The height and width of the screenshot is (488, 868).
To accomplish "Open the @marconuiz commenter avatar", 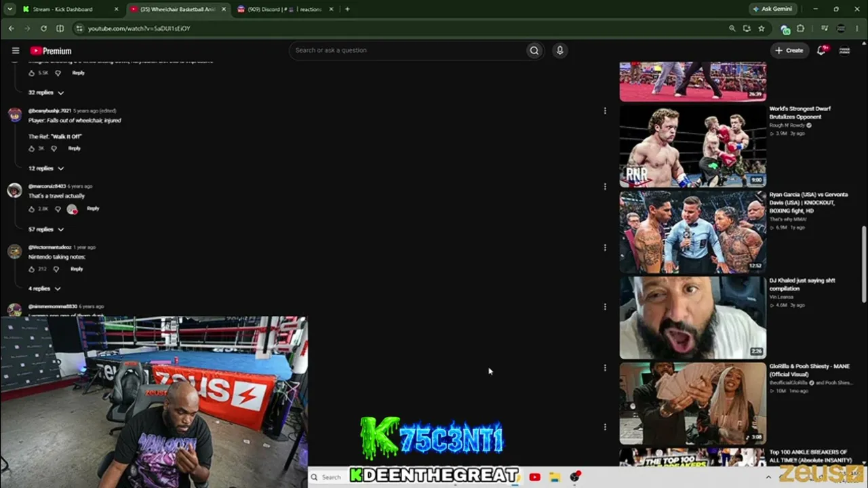I will (14, 190).
